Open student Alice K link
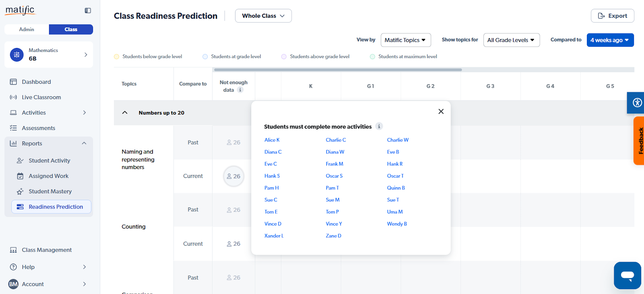 point(272,140)
